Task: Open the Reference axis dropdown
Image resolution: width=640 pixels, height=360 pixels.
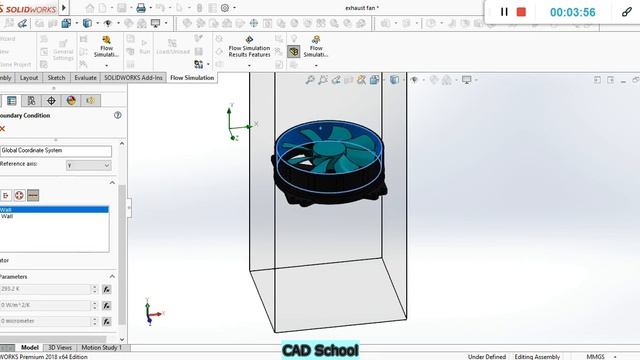Action: point(89,165)
